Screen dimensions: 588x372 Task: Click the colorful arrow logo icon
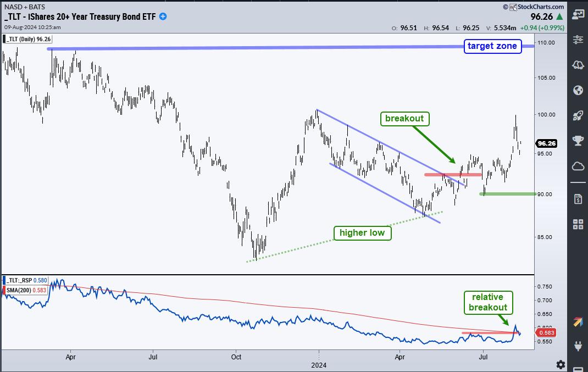[x=578, y=322]
